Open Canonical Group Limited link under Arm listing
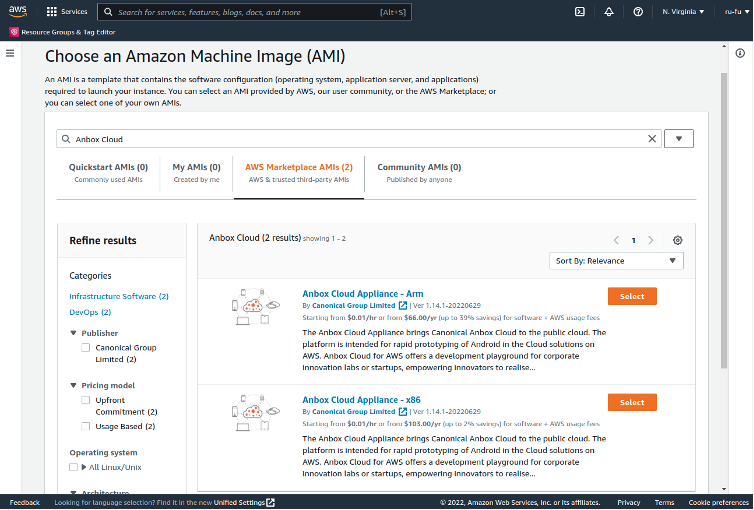Viewport: 754px width, 510px height. tap(353, 306)
